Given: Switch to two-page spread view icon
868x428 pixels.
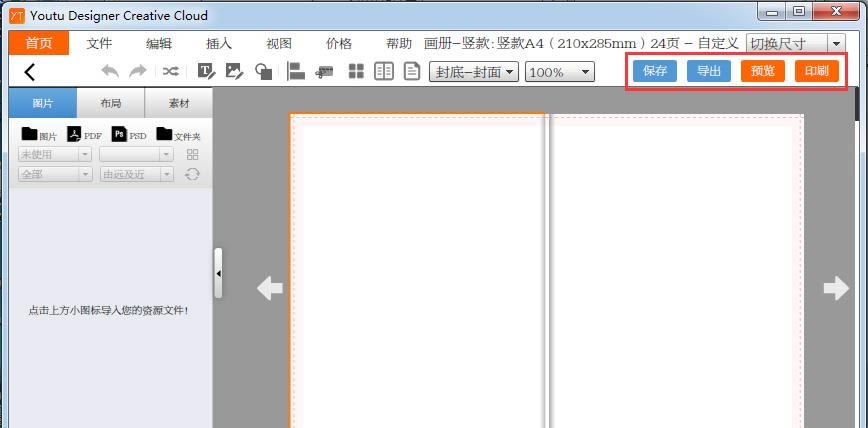Looking at the screenshot, I should pos(384,71).
